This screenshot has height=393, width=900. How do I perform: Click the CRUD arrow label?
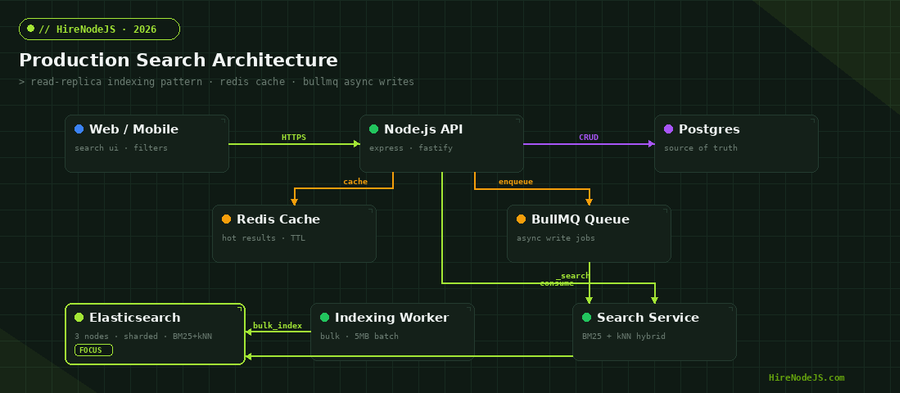589,137
